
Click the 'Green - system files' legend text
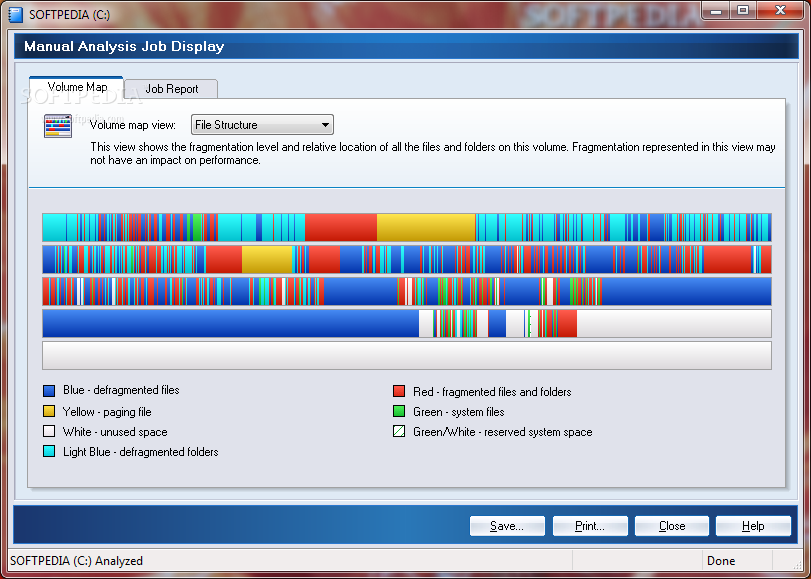coord(458,412)
